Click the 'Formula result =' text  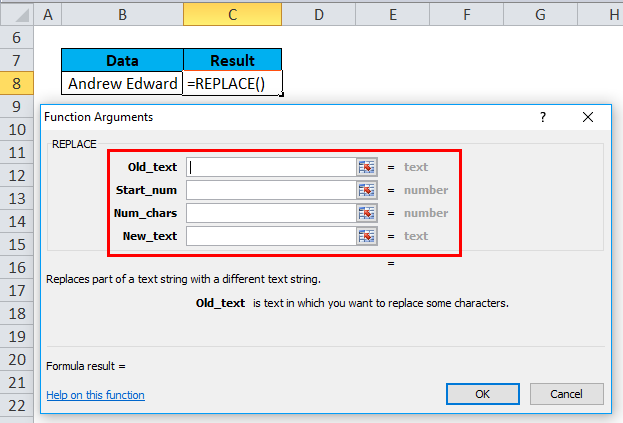point(86,366)
